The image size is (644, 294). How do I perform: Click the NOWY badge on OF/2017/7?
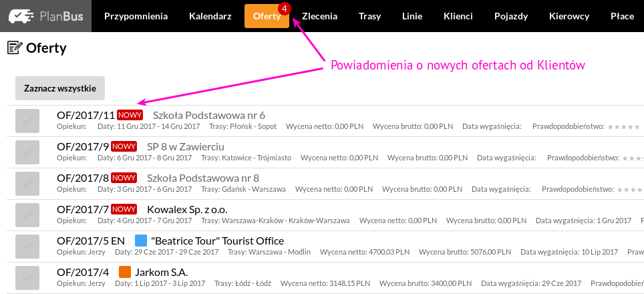coord(124,209)
